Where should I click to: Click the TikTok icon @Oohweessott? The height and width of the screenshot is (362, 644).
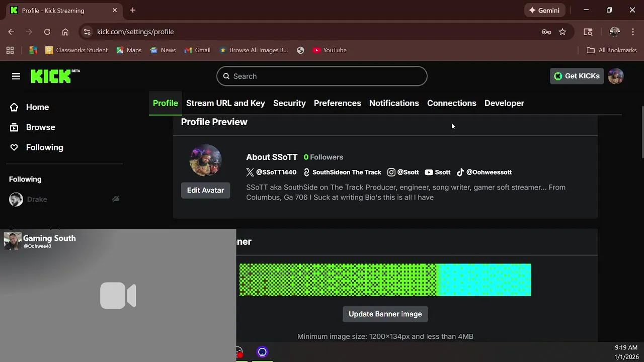coord(460,172)
